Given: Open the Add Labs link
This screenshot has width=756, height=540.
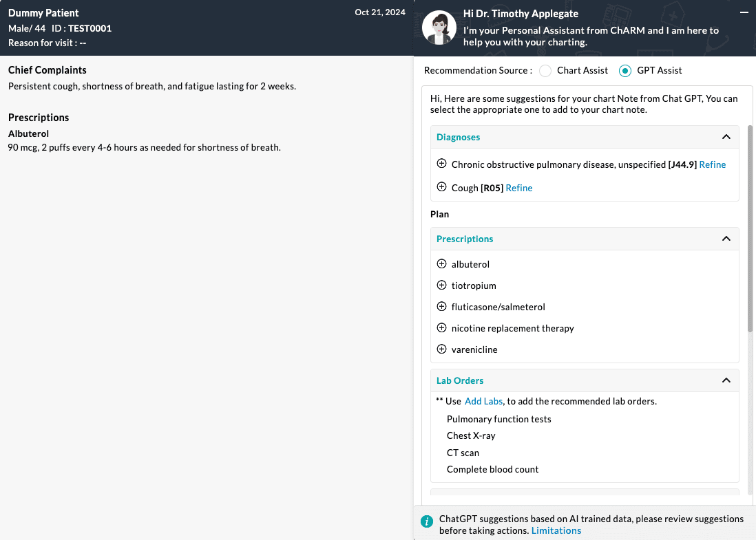Looking at the screenshot, I should coord(483,401).
